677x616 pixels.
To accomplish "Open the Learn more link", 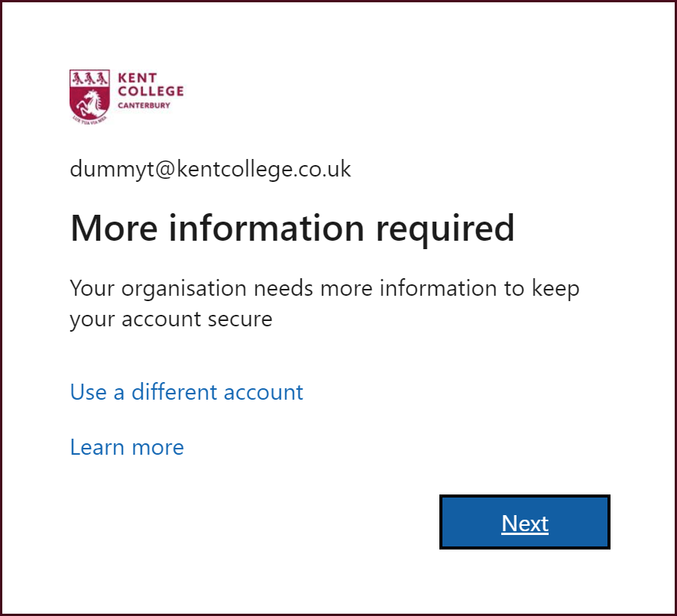I will tap(127, 447).
